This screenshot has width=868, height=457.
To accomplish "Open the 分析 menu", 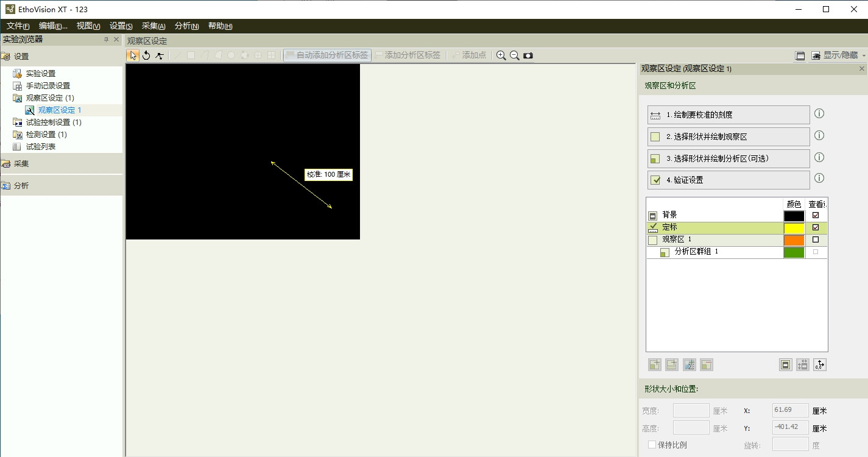I will pos(186,26).
